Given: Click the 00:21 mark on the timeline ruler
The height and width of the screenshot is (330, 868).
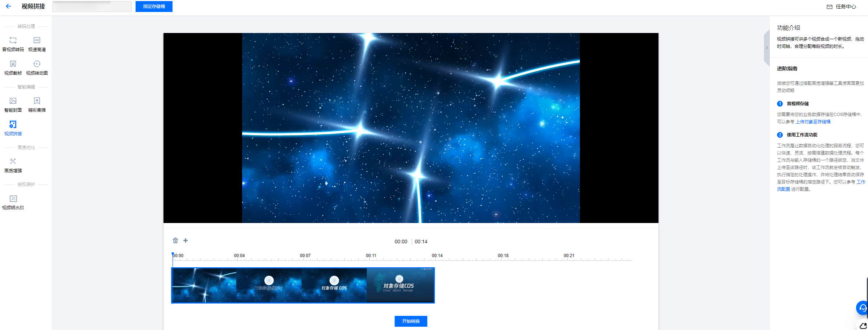Looking at the screenshot, I should click(x=569, y=256).
